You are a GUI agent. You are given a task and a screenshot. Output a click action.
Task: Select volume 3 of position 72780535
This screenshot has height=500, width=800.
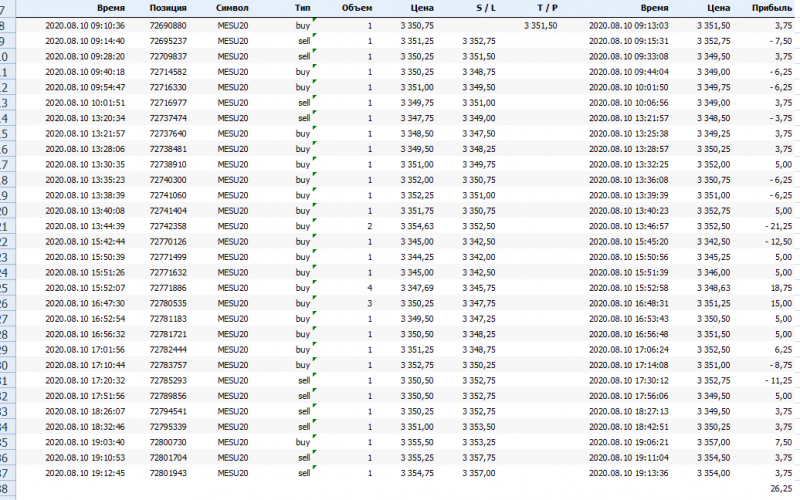[369, 303]
